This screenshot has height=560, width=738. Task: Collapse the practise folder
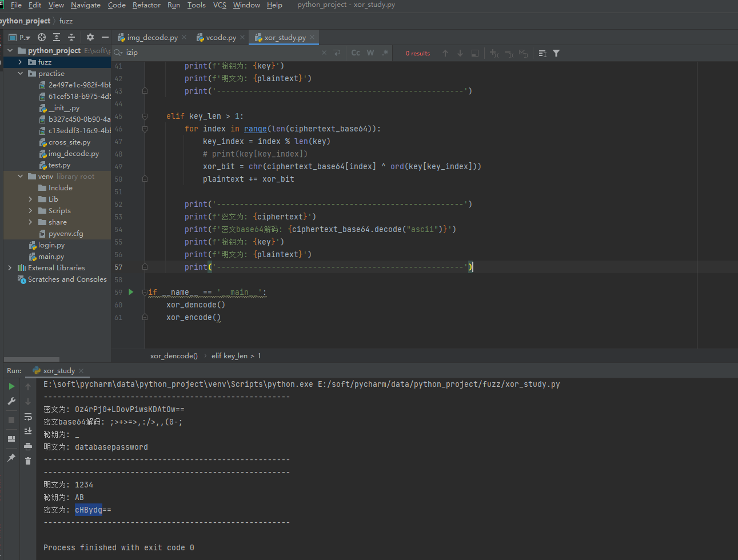click(x=20, y=73)
